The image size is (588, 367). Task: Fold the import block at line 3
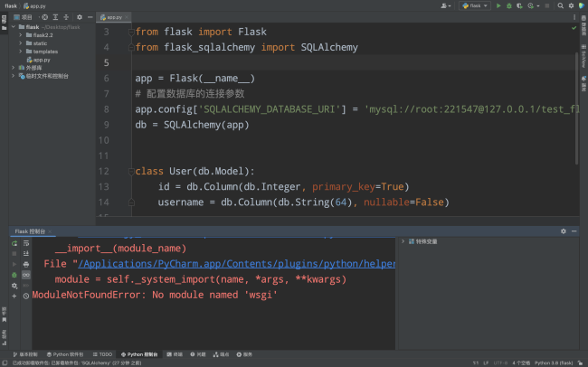131,32
